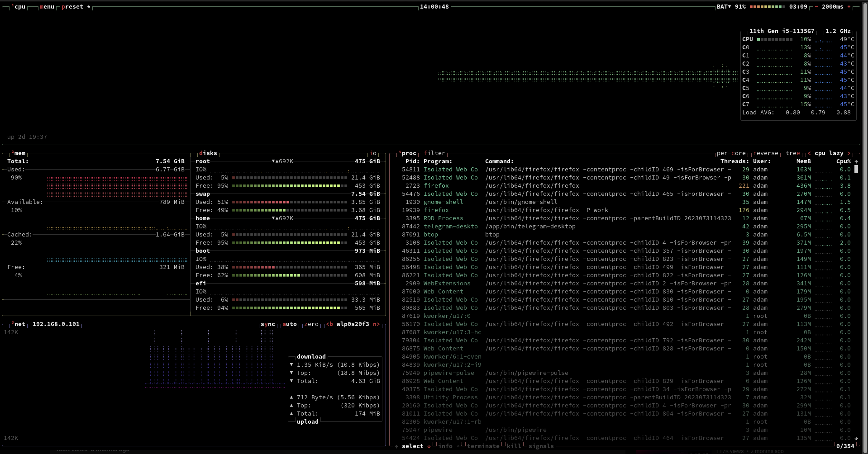The image size is (868, 454).
Task: Increase update interval with the plus icon
Action: (x=849, y=7)
